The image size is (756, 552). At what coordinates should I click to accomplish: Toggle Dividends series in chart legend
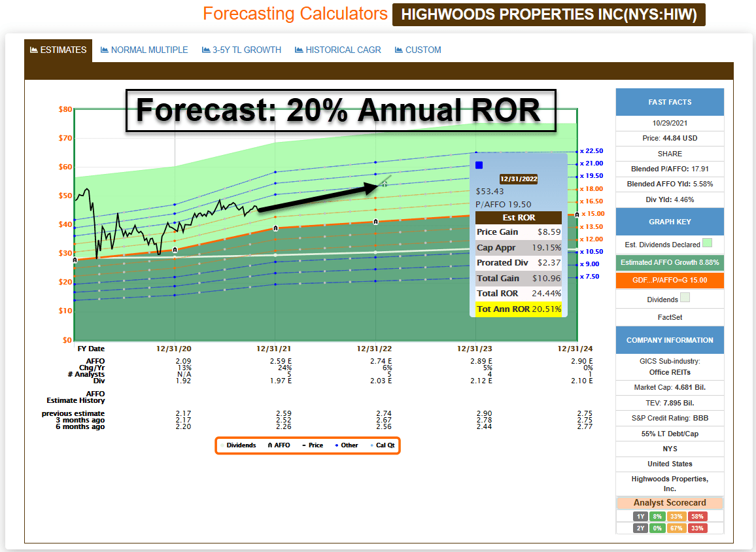239,445
